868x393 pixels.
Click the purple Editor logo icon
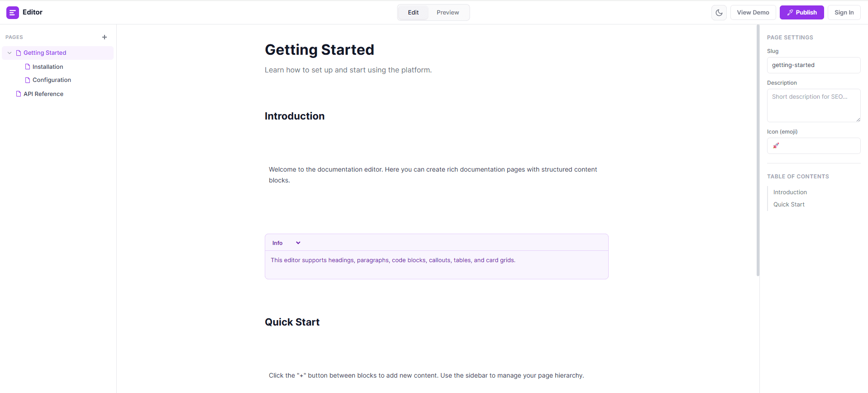(x=12, y=12)
